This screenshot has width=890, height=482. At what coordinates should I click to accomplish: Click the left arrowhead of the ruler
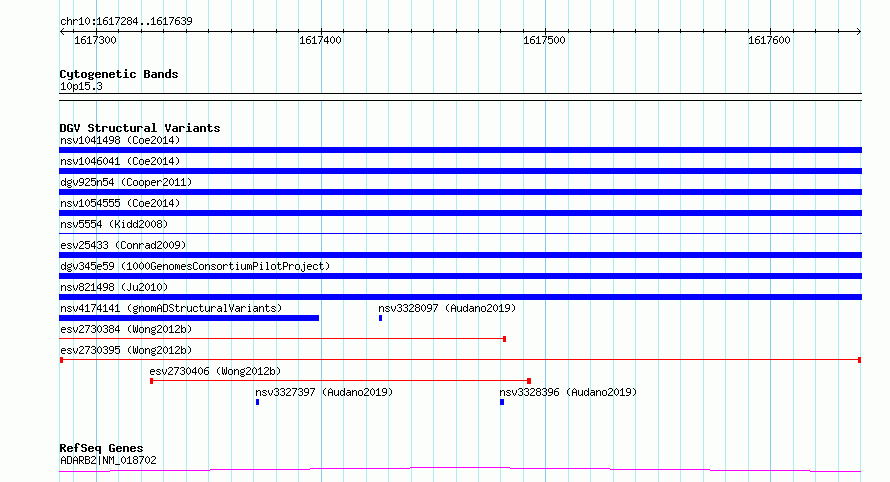pos(62,32)
